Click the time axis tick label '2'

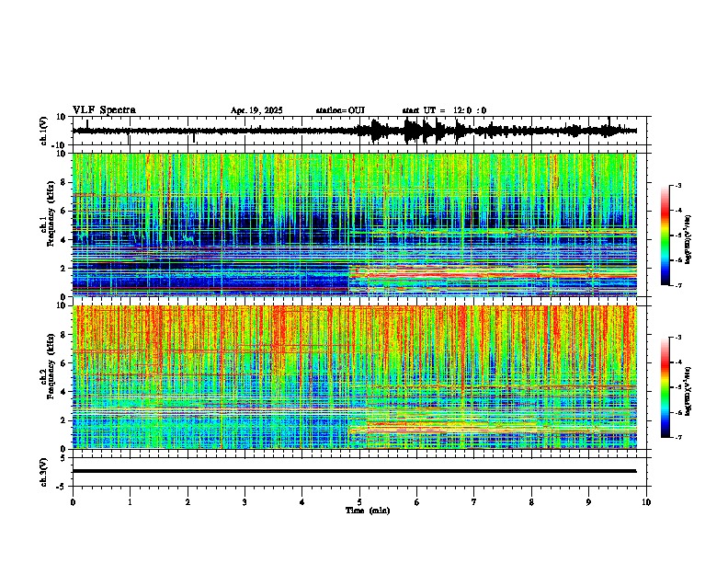(x=188, y=502)
